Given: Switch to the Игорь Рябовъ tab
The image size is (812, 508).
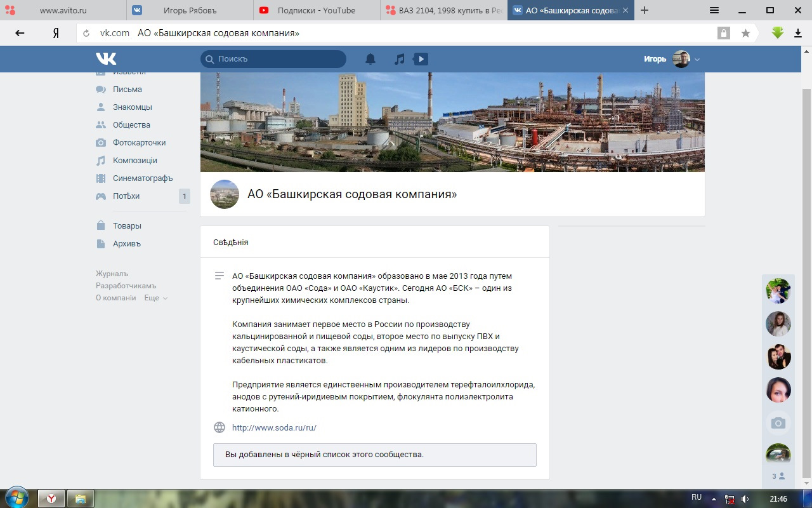Looking at the screenshot, I should 190,10.
